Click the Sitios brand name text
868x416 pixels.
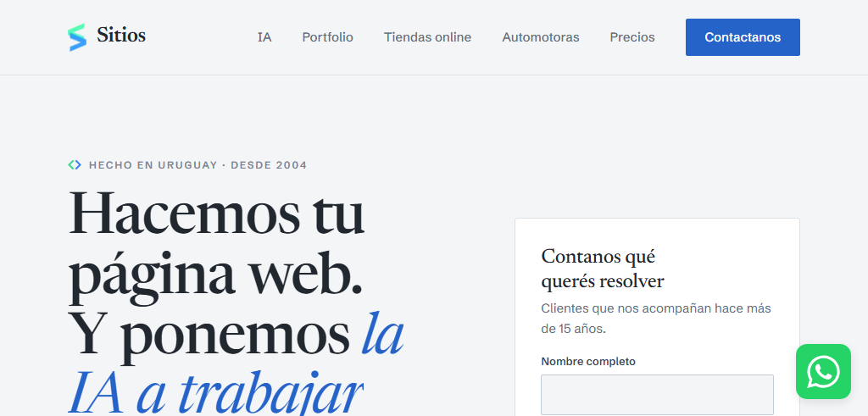121,36
